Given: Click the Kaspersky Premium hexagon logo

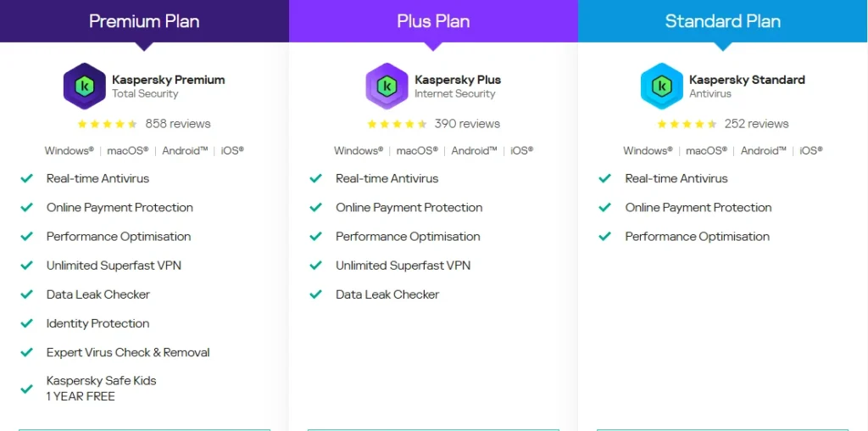Looking at the screenshot, I should (84, 86).
